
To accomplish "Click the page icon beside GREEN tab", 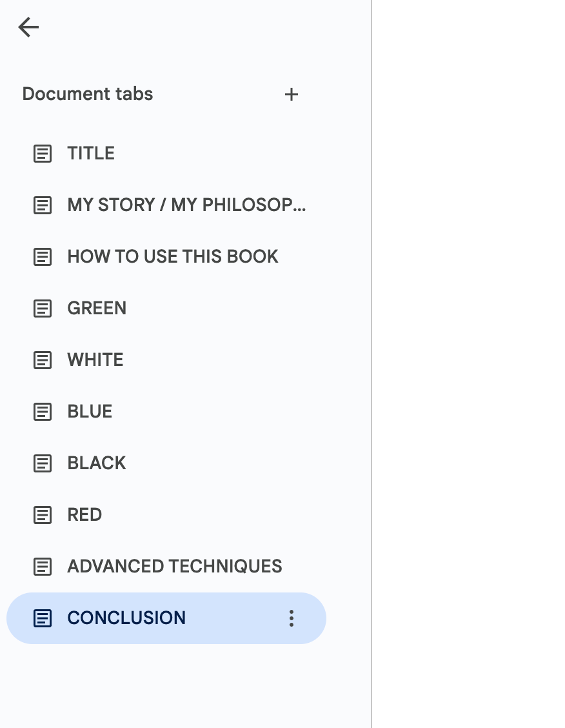I will pos(43,308).
